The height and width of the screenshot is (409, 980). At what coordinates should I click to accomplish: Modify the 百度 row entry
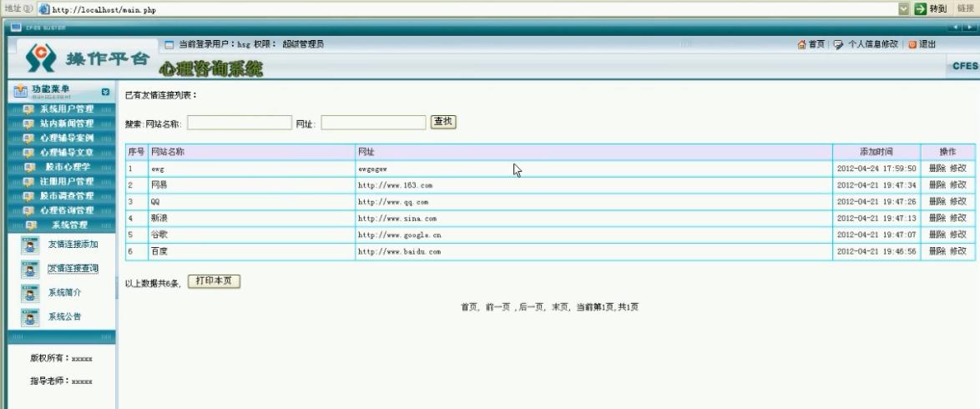958,250
